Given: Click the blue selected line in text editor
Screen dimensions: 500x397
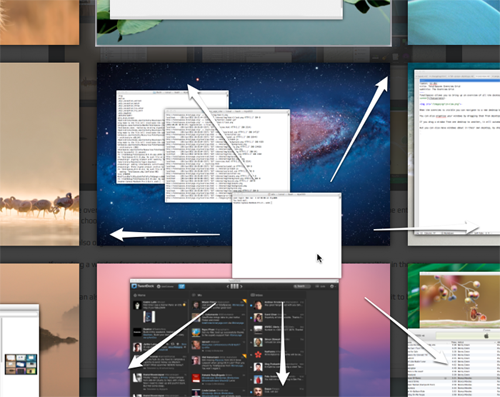Looking at the screenshot, I should 460,81.
